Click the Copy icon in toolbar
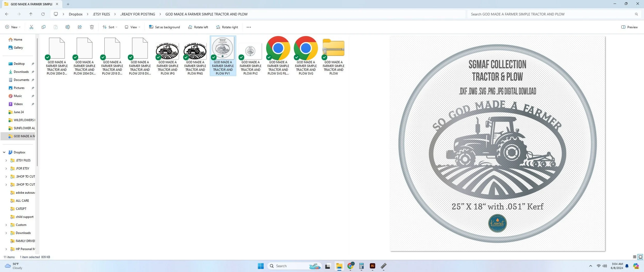 [44, 27]
